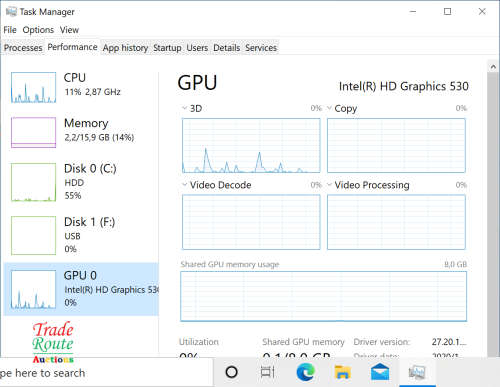The width and height of the screenshot is (500, 387).
Task: Switch to the Processes tab
Action: [23, 48]
